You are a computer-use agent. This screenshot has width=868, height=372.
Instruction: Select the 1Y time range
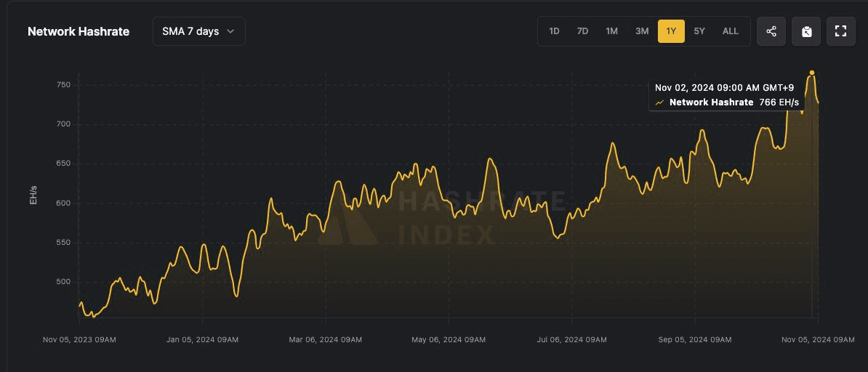[x=671, y=31]
